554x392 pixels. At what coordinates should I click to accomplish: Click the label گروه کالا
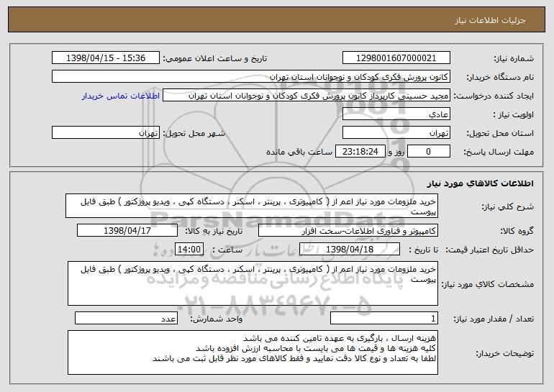pyautogui.click(x=517, y=232)
